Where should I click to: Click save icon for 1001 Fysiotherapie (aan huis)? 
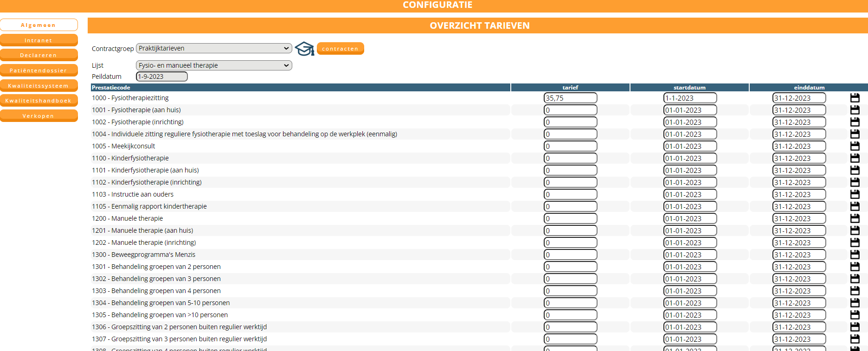855,110
